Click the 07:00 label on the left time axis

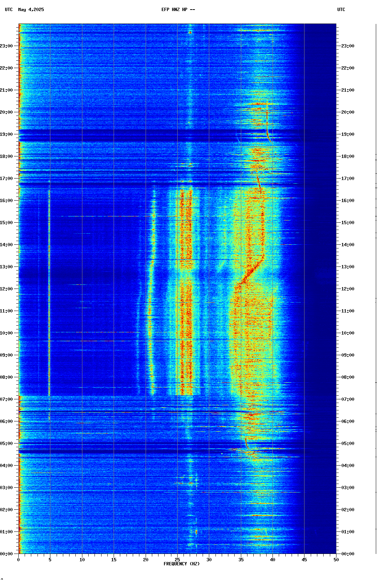click(6, 399)
